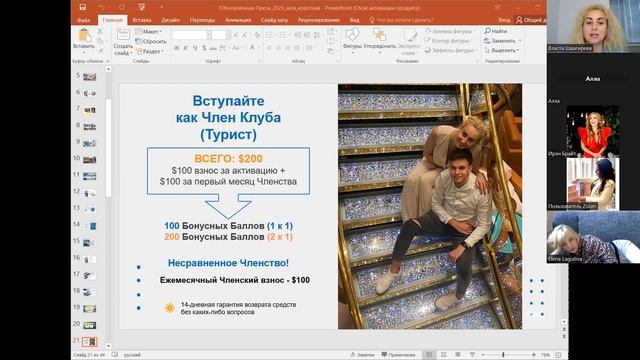Open Заливка фигуры shape fill dropdown
This screenshot has height=360, width=640.
pos(449,31)
